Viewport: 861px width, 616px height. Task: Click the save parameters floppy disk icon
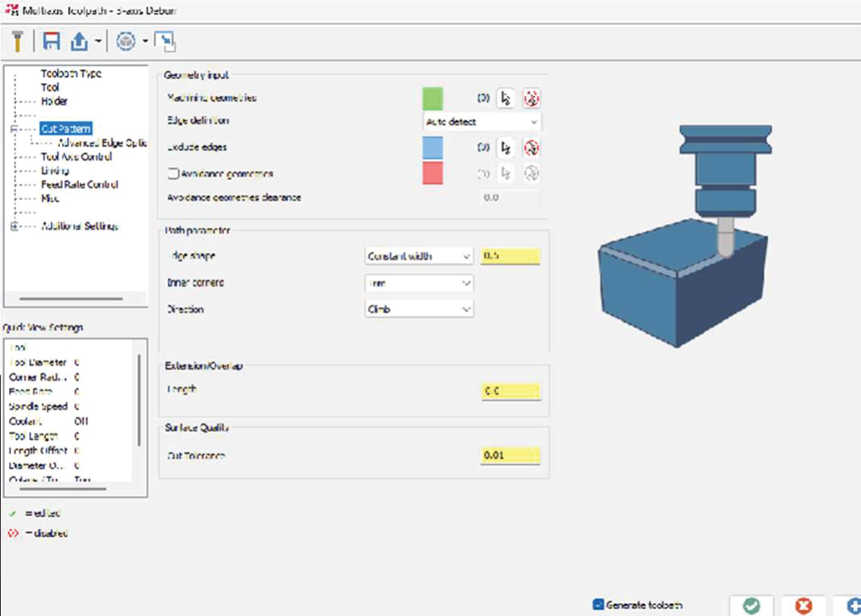point(52,41)
